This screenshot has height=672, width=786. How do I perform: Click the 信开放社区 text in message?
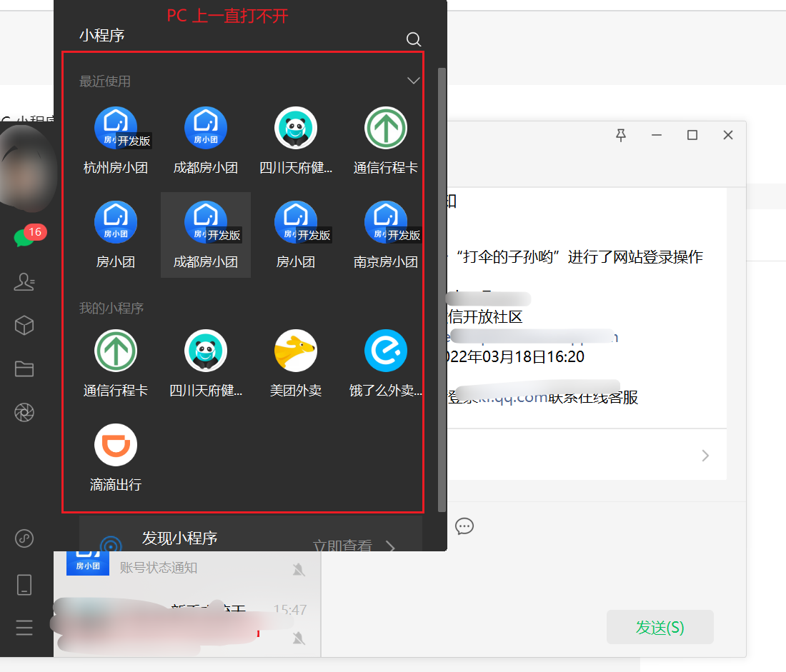click(484, 316)
